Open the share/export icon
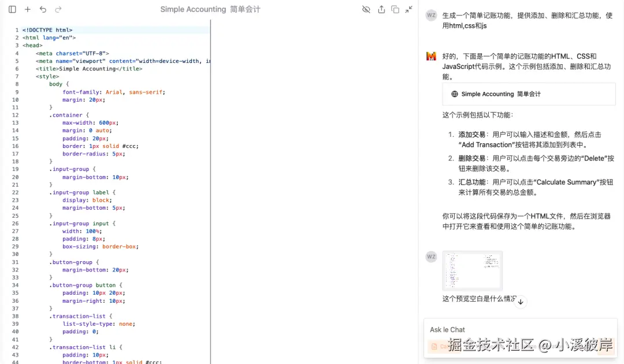Viewport: 624px width, 364px height. coord(382,9)
